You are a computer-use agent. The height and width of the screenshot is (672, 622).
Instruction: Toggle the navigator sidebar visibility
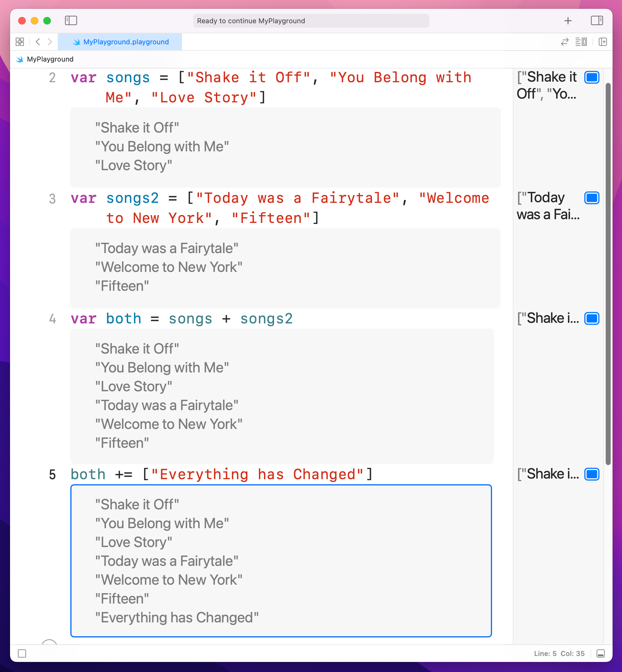tap(71, 20)
